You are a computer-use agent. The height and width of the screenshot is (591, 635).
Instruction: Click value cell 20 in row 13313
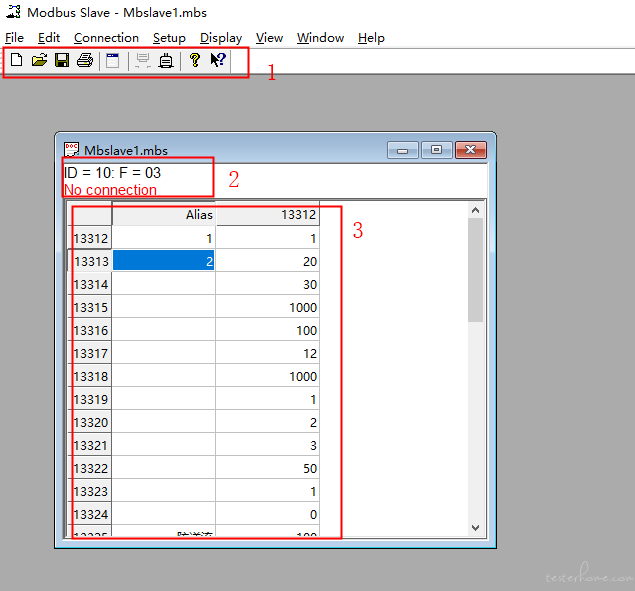pyautogui.click(x=267, y=261)
